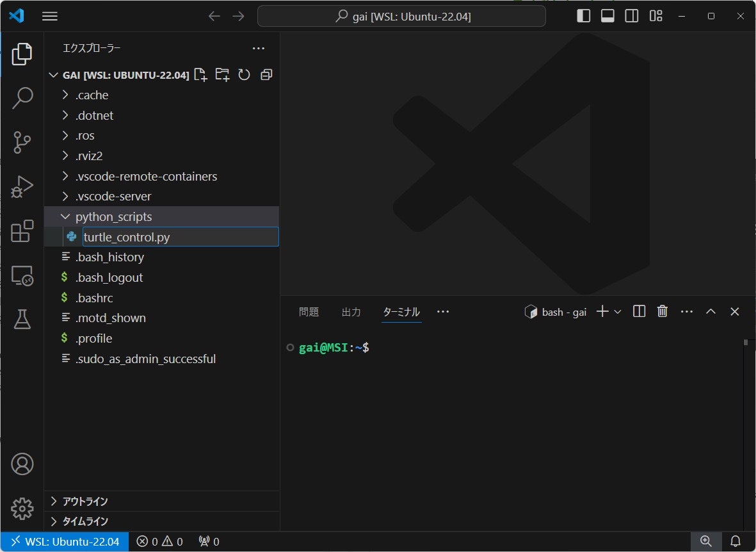Open errors and warnings status item
The image size is (756, 552).
[x=159, y=541]
